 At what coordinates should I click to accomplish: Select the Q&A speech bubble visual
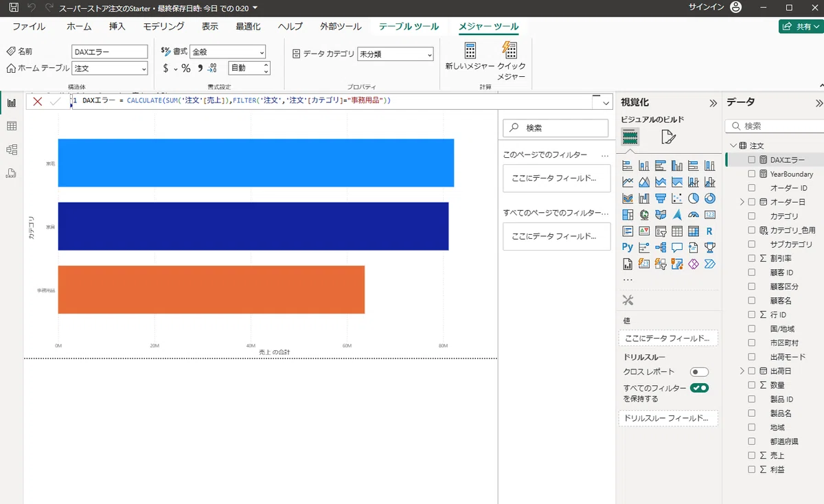pyautogui.click(x=677, y=247)
